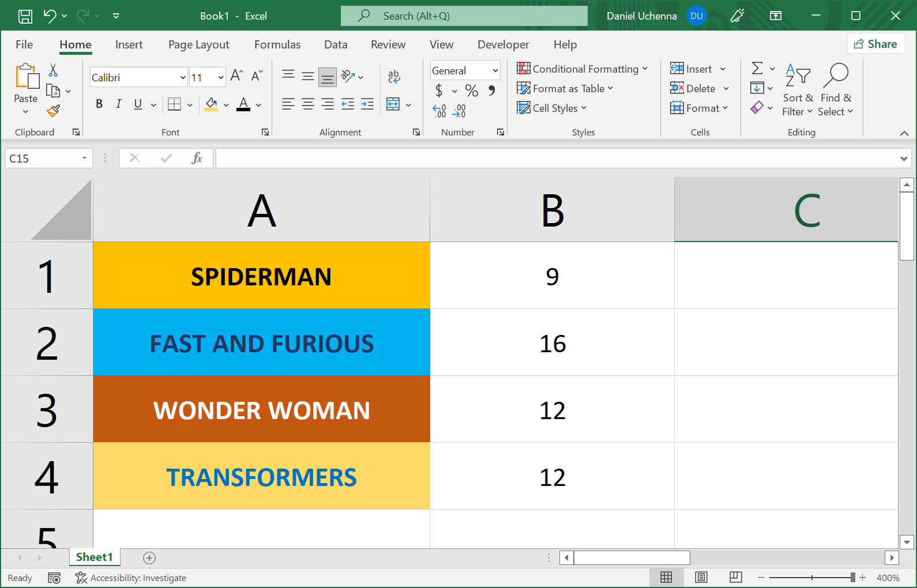Select the cell containing SPIDERMAN
Screen dimensions: 917x588
coord(261,276)
